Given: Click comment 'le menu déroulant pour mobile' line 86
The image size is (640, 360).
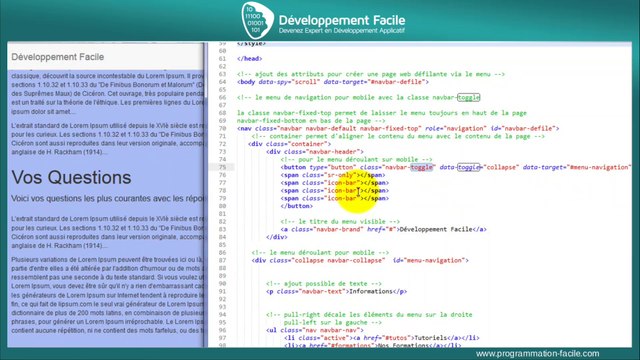Looking at the screenshot, I should [x=320, y=252].
